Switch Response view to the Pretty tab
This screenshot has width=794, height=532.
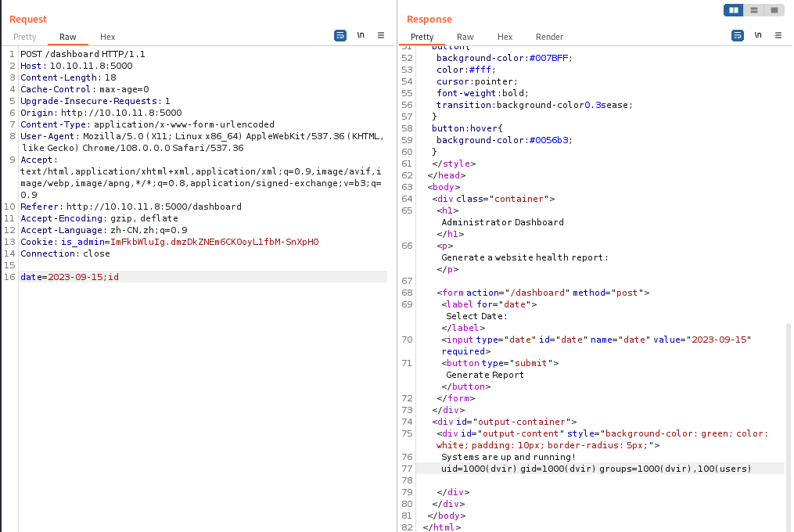(x=422, y=37)
